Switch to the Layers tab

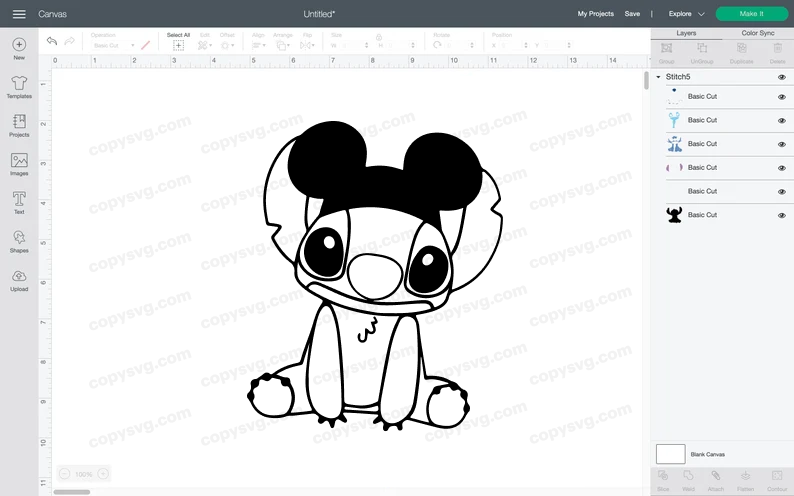coord(686,33)
